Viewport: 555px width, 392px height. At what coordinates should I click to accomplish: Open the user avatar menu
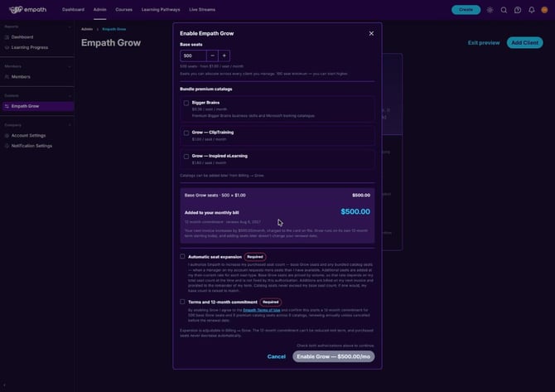[544, 10]
